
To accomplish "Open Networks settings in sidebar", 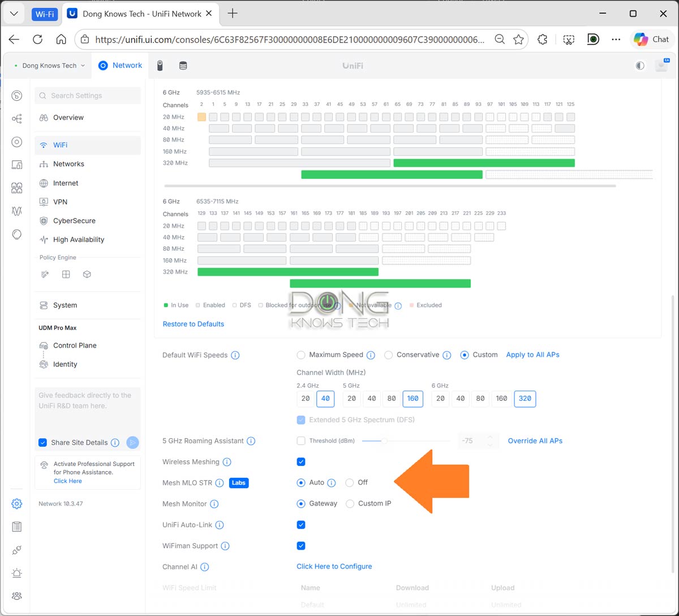I will (88, 164).
